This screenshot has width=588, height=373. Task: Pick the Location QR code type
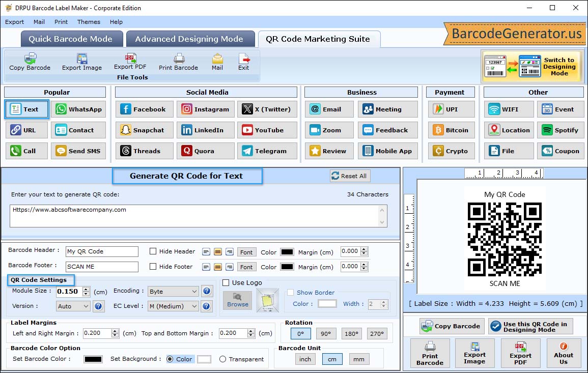(509, 130)
